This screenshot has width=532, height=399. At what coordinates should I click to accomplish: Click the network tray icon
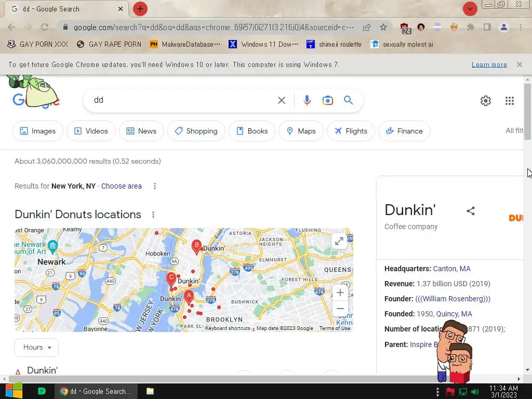463,392
